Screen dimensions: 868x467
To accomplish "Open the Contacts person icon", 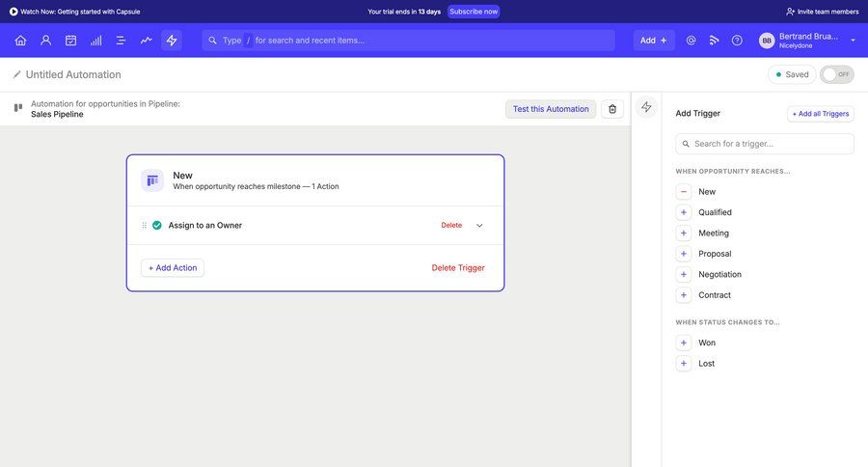I will pos(45,41).
